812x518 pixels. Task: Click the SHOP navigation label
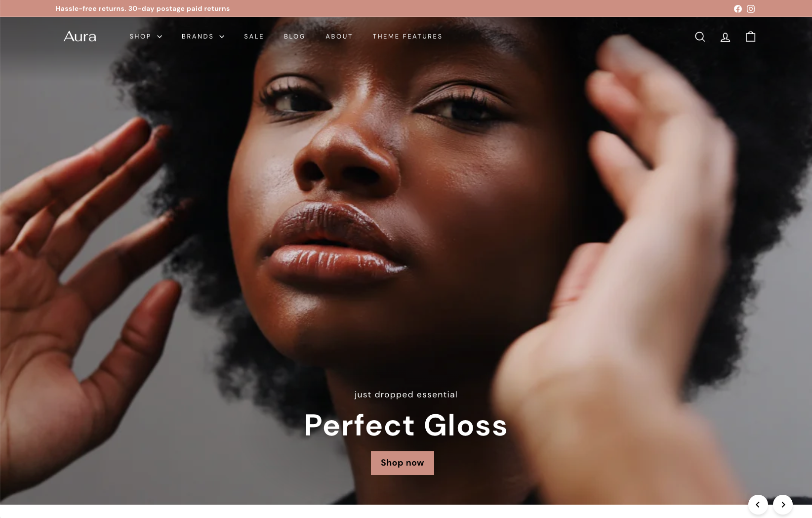click(140, 37)
